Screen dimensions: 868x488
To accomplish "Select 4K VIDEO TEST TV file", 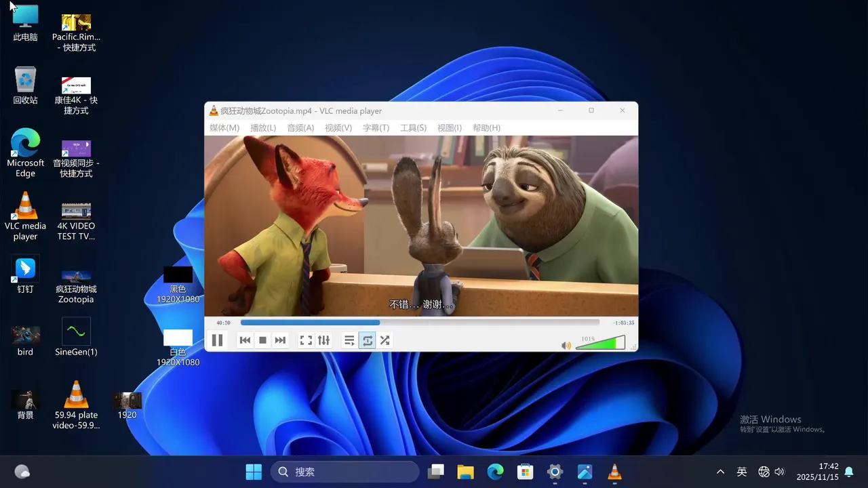I will pos(76,221).
